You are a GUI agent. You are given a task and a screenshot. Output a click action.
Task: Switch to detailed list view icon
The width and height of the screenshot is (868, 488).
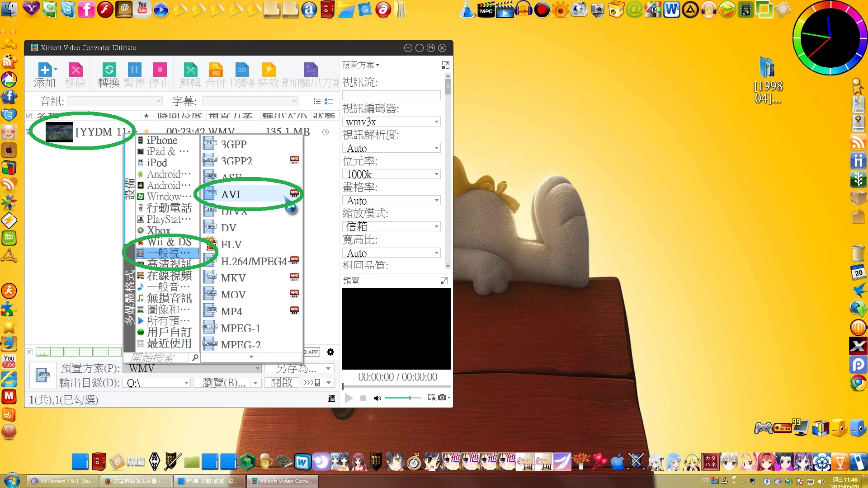click(x=329, y=101)
